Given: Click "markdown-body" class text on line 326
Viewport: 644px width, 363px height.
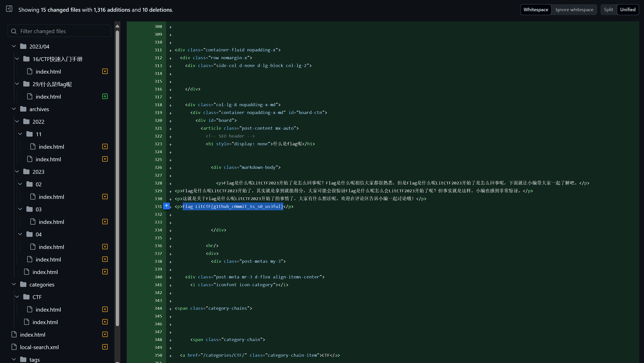Looking at the screenshot, I should 259,167.
